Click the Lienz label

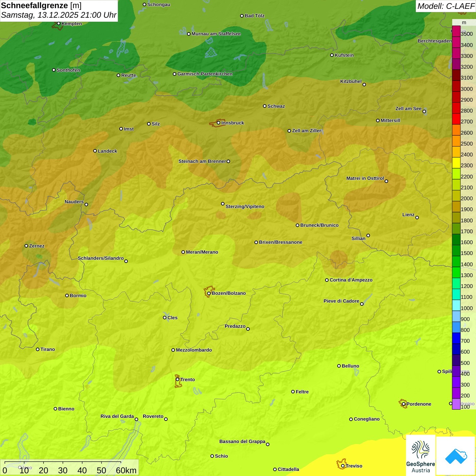point(408,215)
